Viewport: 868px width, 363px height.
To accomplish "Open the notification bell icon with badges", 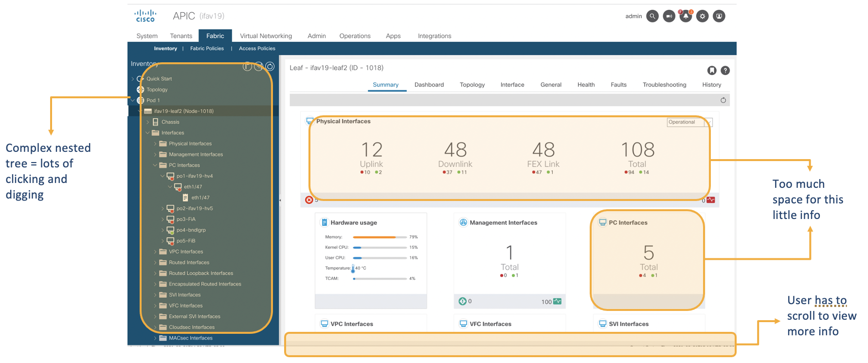I will 686,16.
